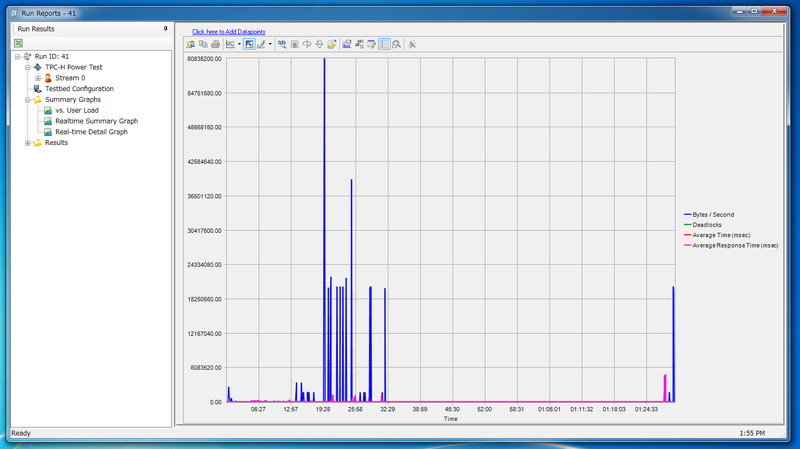Screen dimensions: 800x449
Task: Click the 'Ready' status bar text
Action: pyautogui.click(x=21, y=433)
